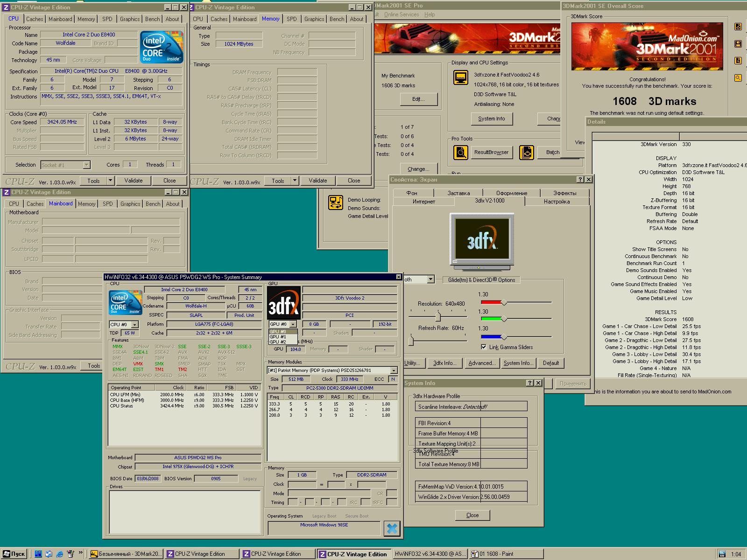Click the Edit... button in 3DMark2001
This screenshot has height=560, width=747.
(419, 99)
